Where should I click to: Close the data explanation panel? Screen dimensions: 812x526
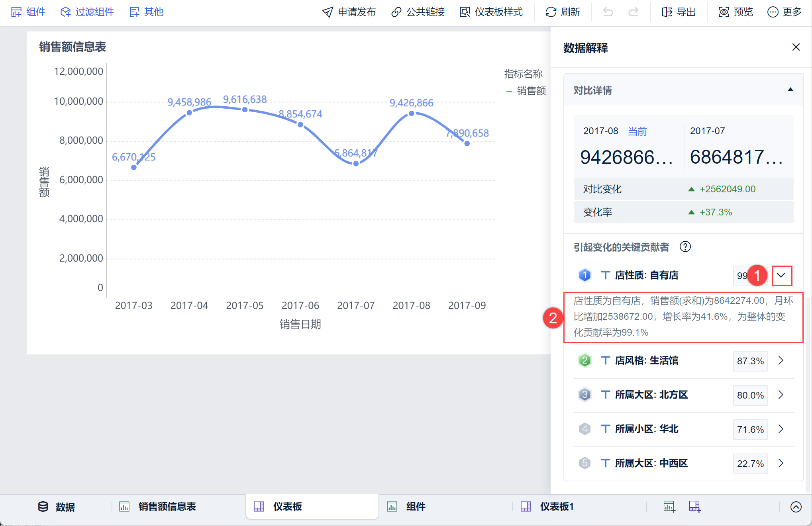(796, 47)
